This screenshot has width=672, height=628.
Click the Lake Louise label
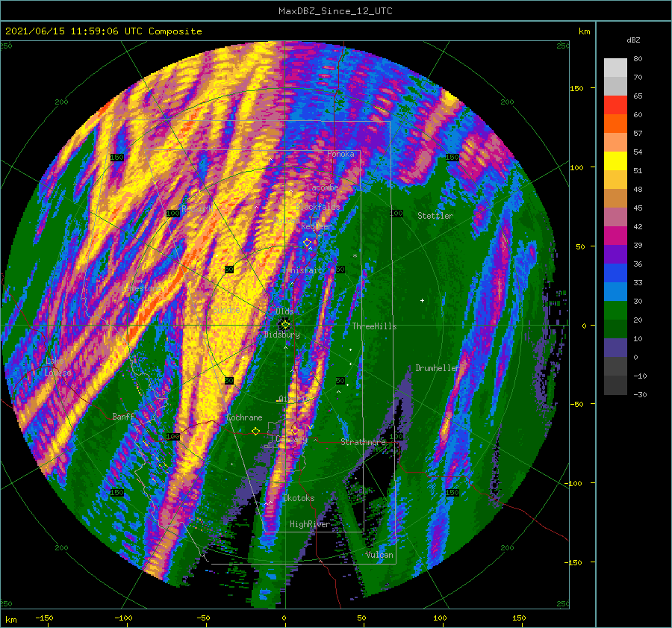[57, 367]
